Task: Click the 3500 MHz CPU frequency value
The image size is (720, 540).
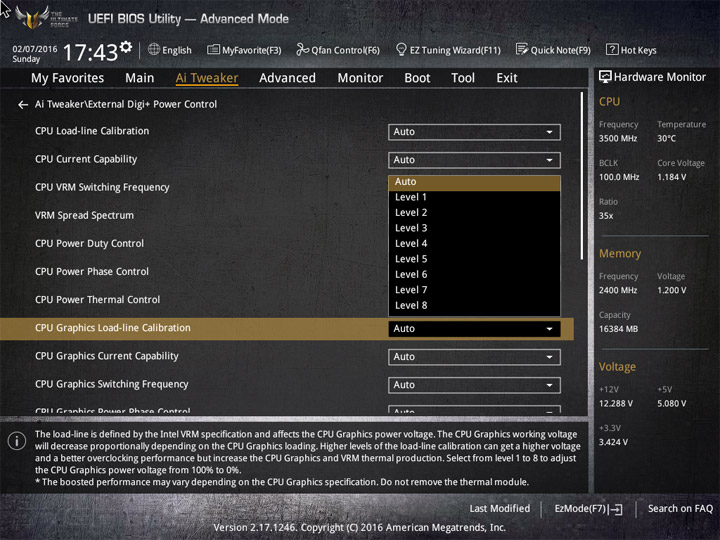Action: click(x=618, y=139)
